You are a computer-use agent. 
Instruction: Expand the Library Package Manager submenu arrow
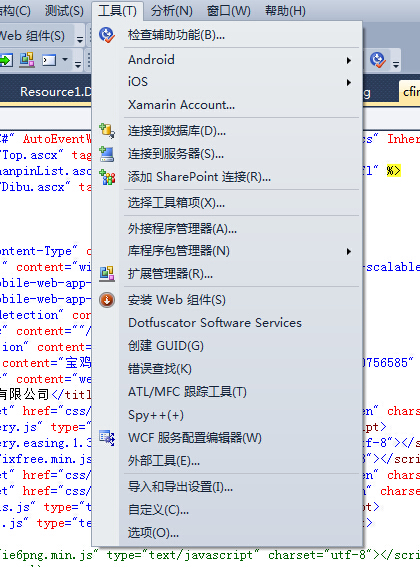click(349, 251)
